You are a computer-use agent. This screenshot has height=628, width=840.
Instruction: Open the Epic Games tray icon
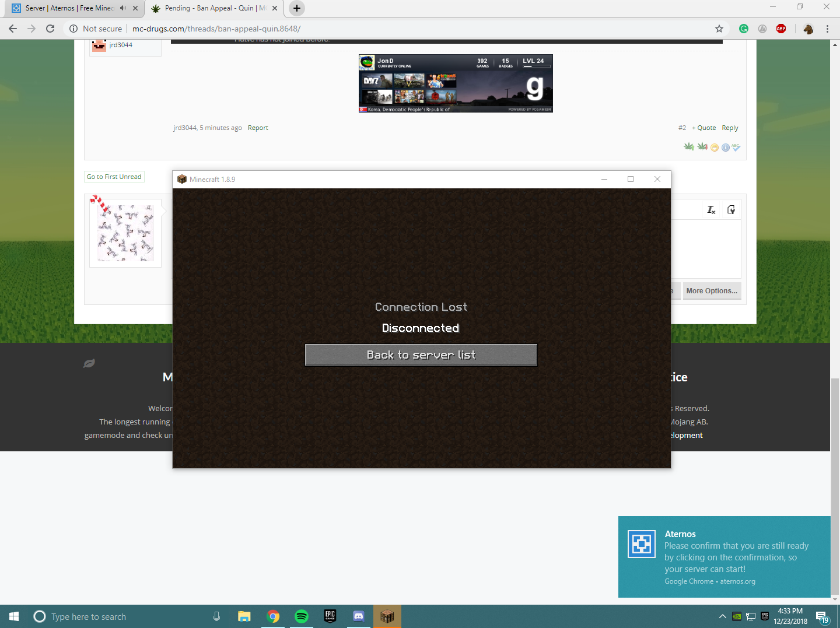coord(765,616)
